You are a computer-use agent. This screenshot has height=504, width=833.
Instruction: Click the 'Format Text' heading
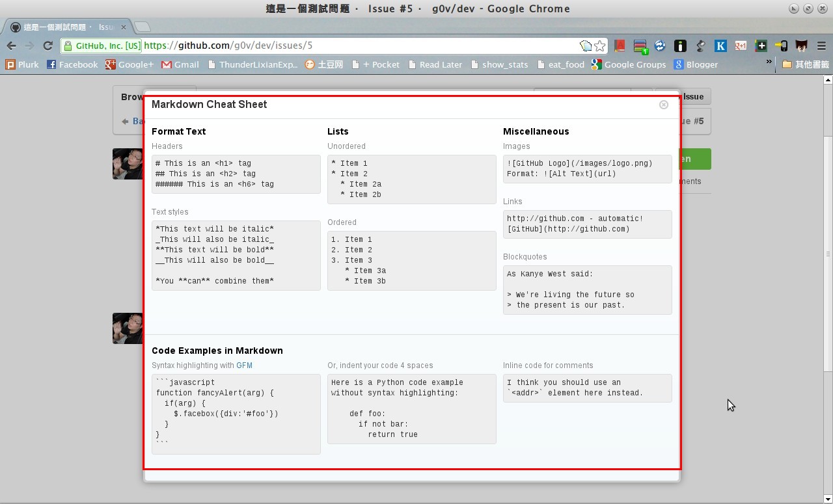178,131
